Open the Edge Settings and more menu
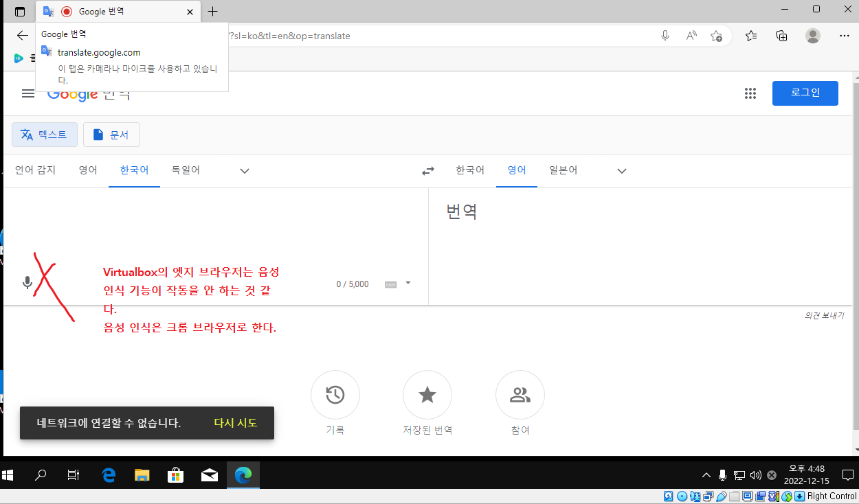Image resolution: width=859 pixels, height=504 pixels. (x=845, y=36)
